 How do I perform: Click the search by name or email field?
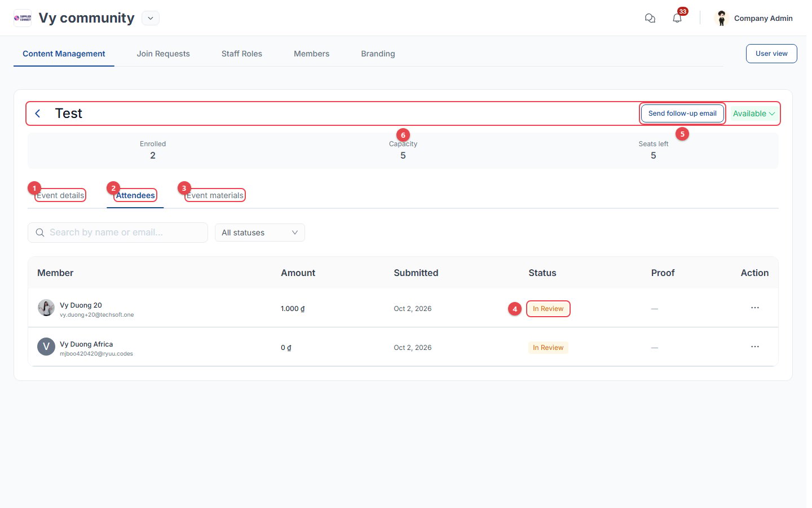coord(118,233)
